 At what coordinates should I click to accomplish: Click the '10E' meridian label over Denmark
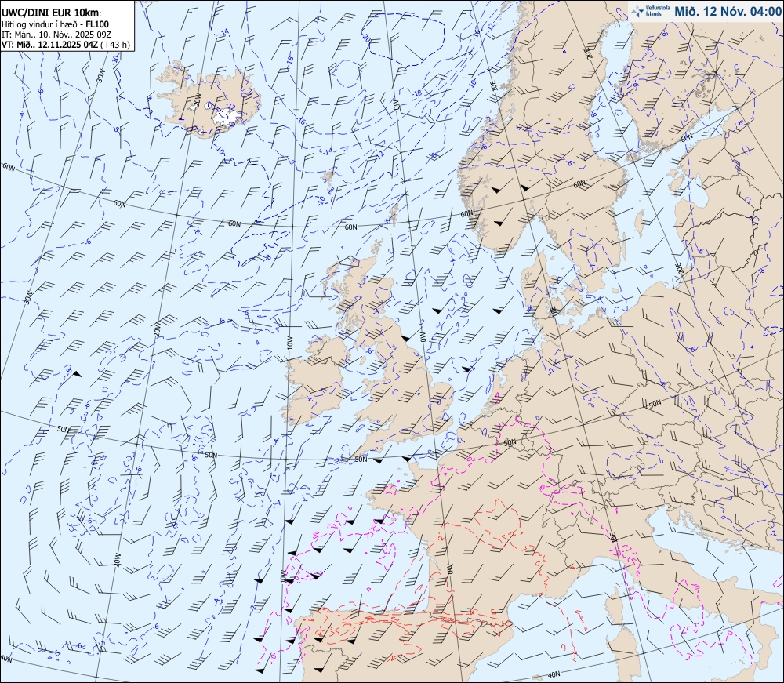click(x=553, y=311)
